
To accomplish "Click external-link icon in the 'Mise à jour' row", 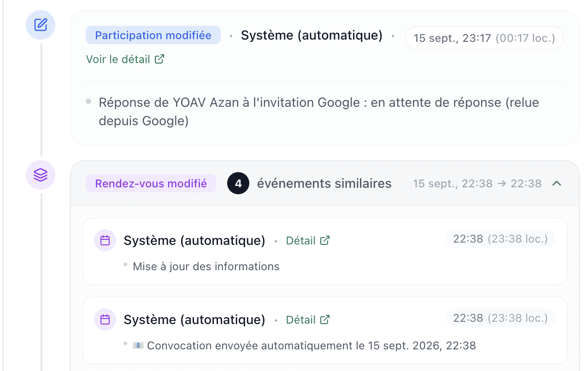I will click(x=325, y=241).
